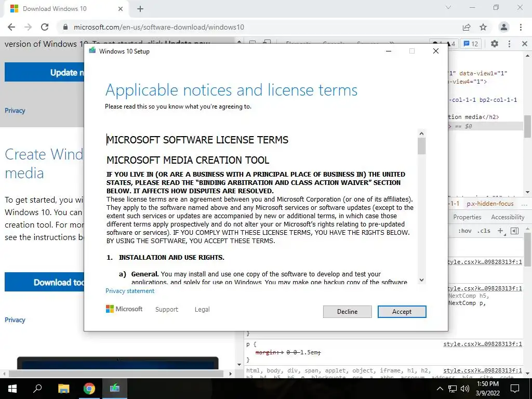The height and width of the screenshot is (399, 532).
Task: Open the Support link in Setup
Action: click(x=167, y=310)
